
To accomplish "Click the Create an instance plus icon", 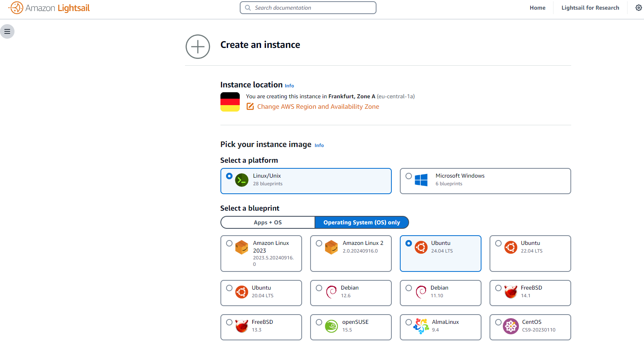I will point(198,47).
